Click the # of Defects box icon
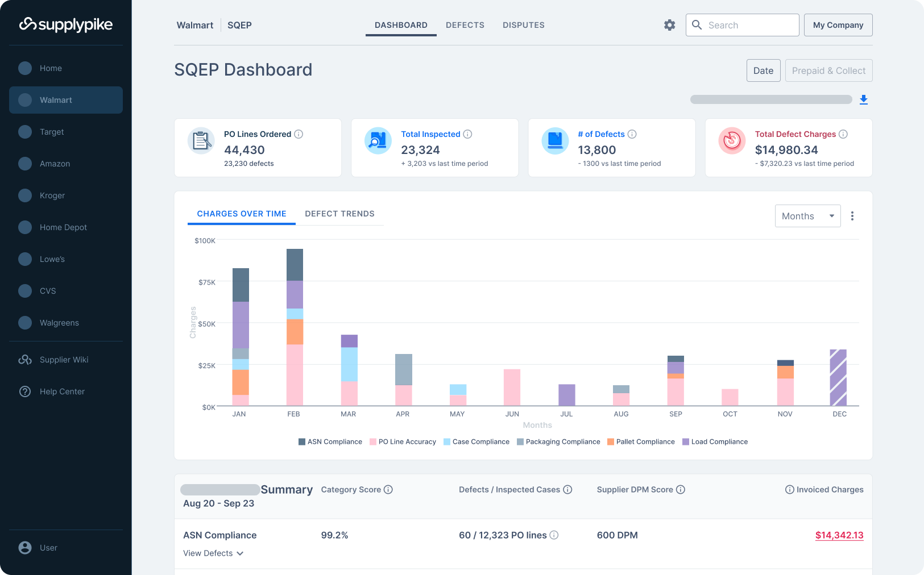Viewport: 924px width, 575px height. pyautogui.click(x=555, y=141)
